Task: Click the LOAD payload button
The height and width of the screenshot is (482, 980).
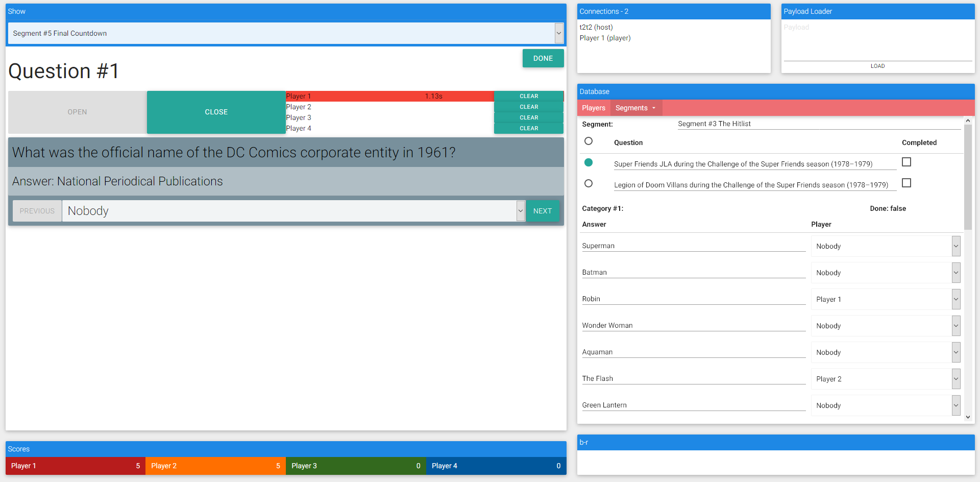Action: [x=878, y=66]
